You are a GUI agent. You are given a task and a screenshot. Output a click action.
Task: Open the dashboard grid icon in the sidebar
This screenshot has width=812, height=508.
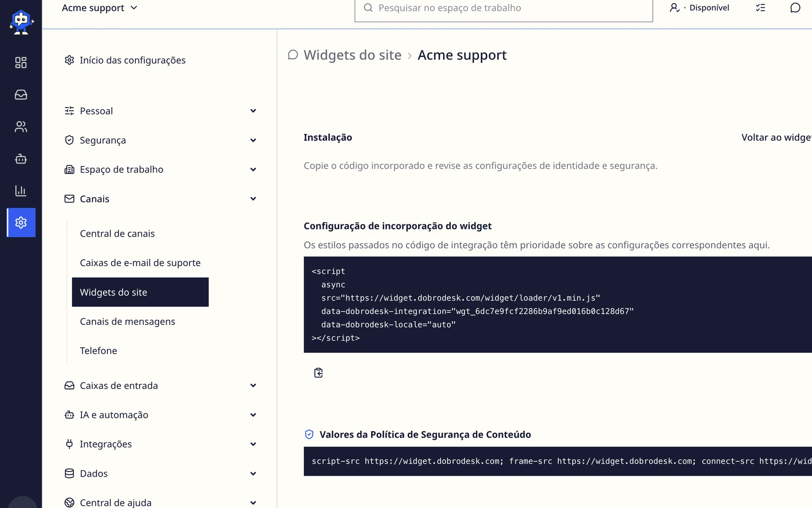[21, 62]
